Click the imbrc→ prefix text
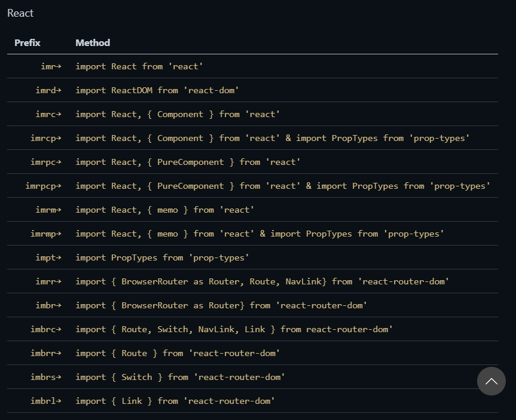Viewport: 516px width, 420px height. 46,329
